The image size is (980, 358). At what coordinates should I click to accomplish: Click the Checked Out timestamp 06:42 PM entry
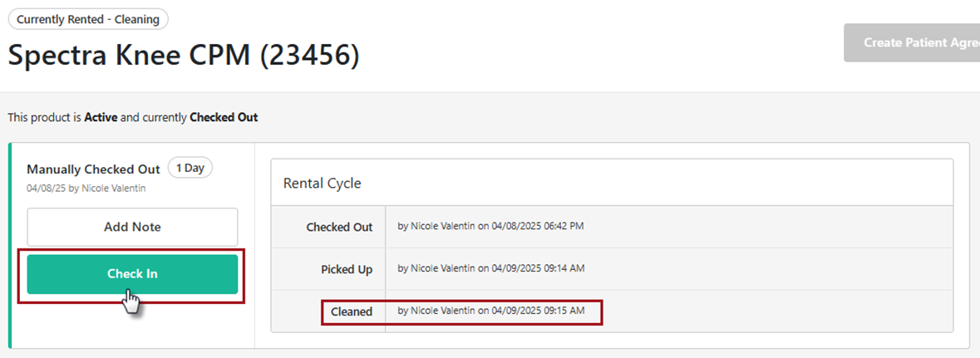coord(490,226)
